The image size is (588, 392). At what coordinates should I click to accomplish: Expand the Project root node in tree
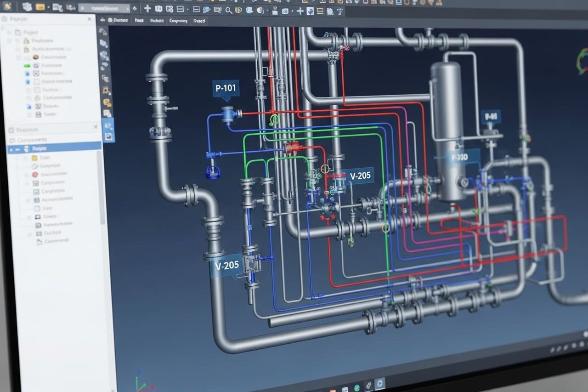(x=10, y=33)
